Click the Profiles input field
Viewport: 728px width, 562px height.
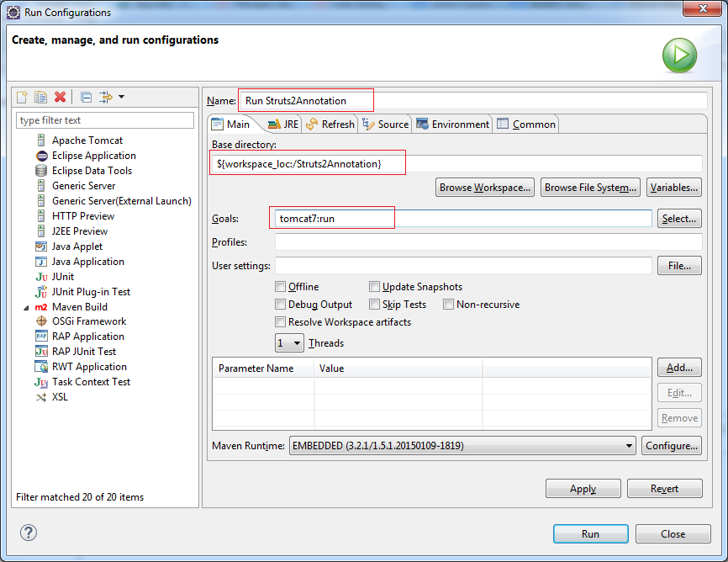488,241
